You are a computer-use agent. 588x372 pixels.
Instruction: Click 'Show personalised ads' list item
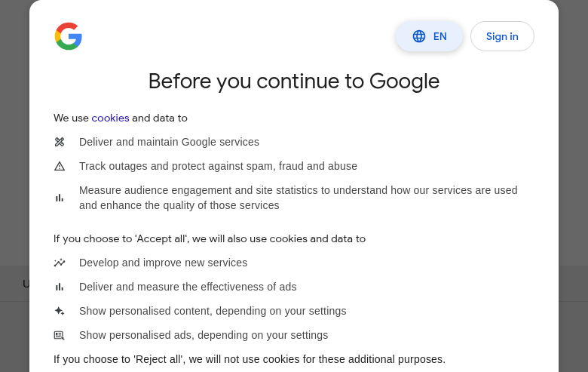coord(204,335)
